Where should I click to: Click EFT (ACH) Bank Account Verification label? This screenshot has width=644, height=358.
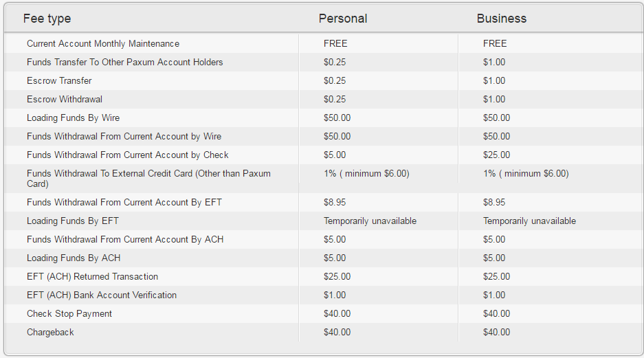point(102,295)
